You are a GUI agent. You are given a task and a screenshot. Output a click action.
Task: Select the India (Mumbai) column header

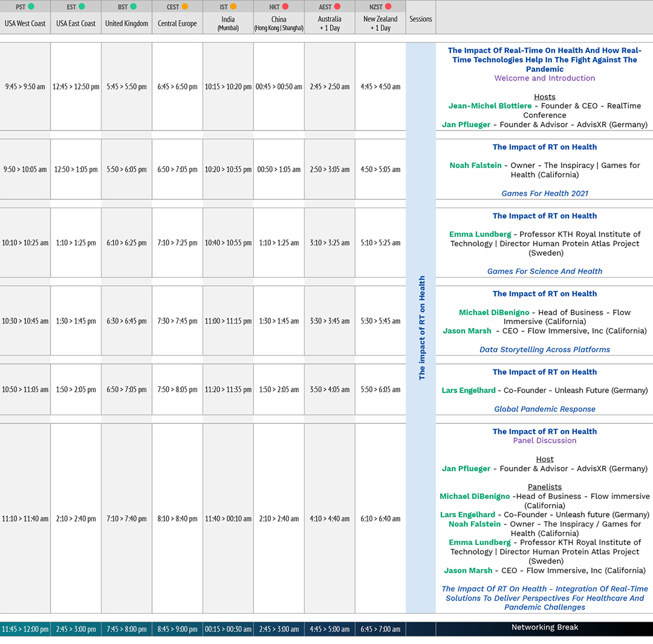pos(228,24)
